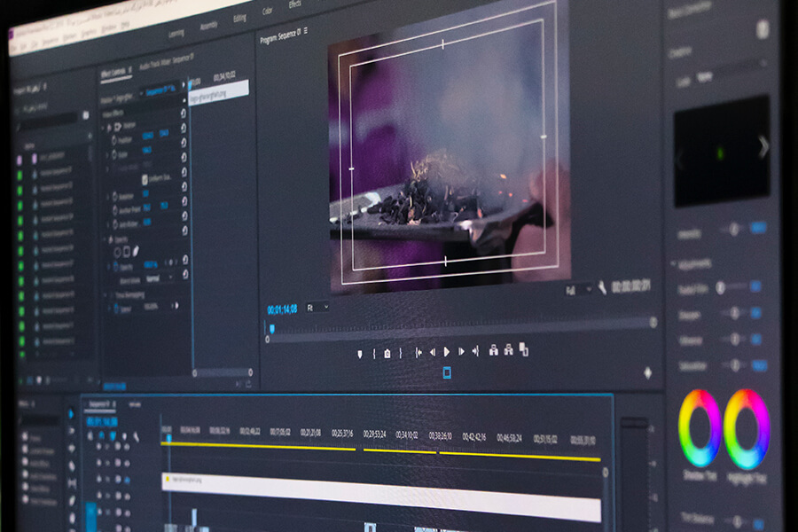Adjust the Lumetri Saturation slider knob
This screenshot has width=798, height=532.
(735, 364)
